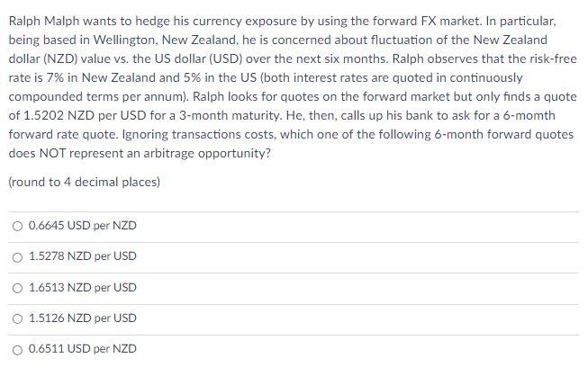
Task: Click the answer label text '1.6513 NZD per USD'
Action: click(x=83, y=287)
